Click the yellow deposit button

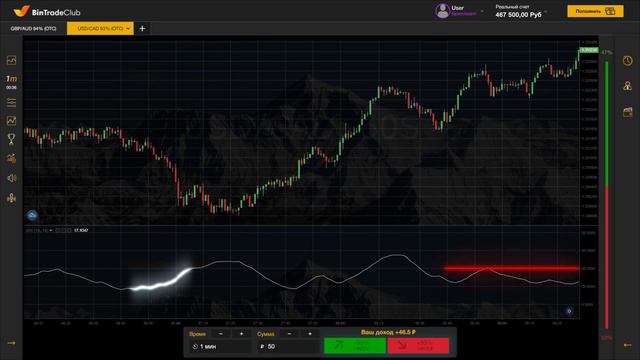tap(595, 11)
